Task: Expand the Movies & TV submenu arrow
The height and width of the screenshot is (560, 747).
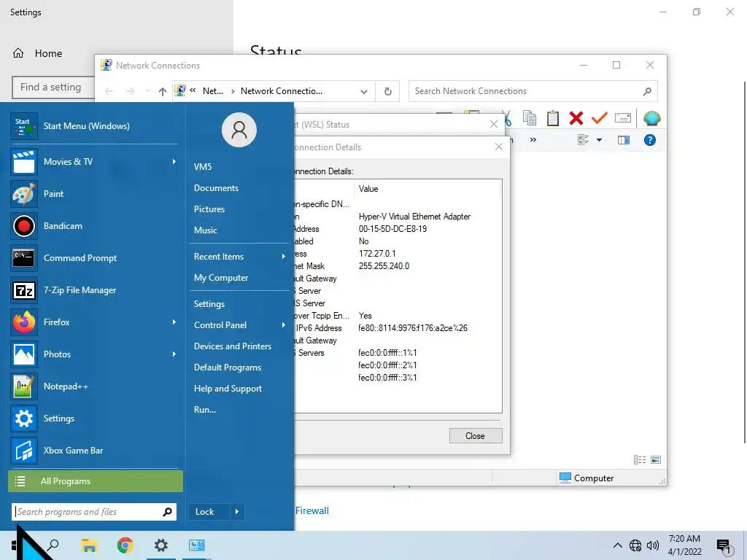Action: tap(174, 161)
